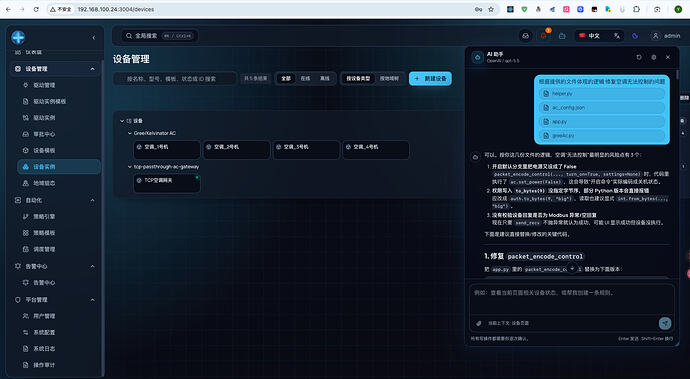Select the 在线 filter tab
The width and height of the screenshot is (690, 379).
pyautogui.click(x=305, y=78)
